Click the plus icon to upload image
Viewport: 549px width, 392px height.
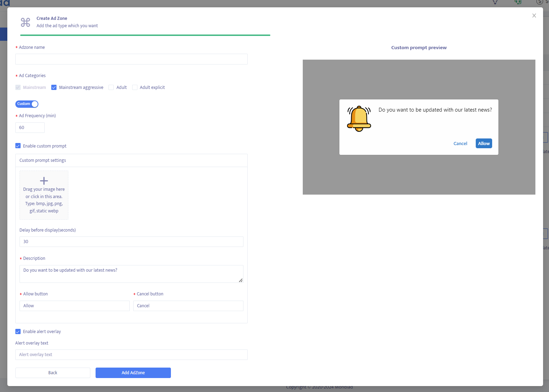tap(44, 181)
